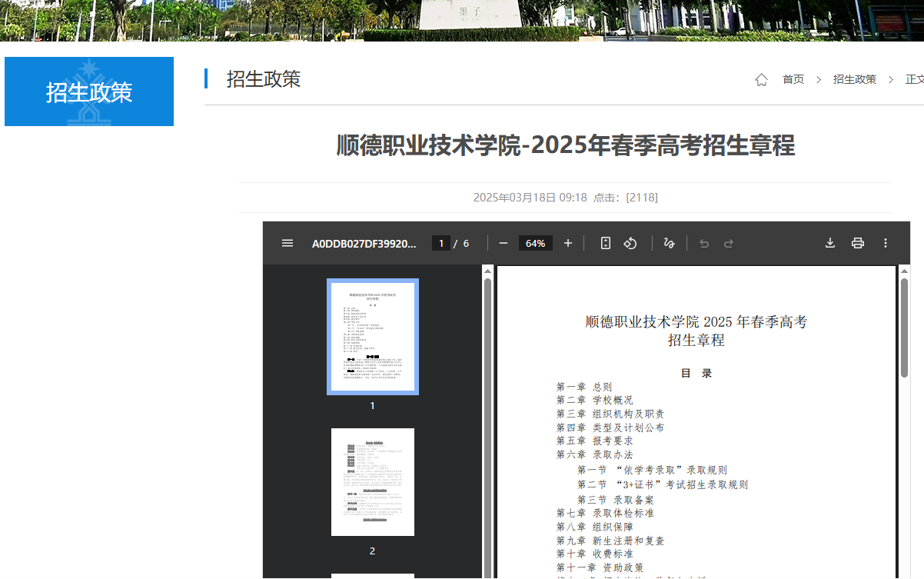The width and height of the screenshot is (924, 579).
Task: Select 招生政策 in the left sidebar
Action: tap(88, 91)
